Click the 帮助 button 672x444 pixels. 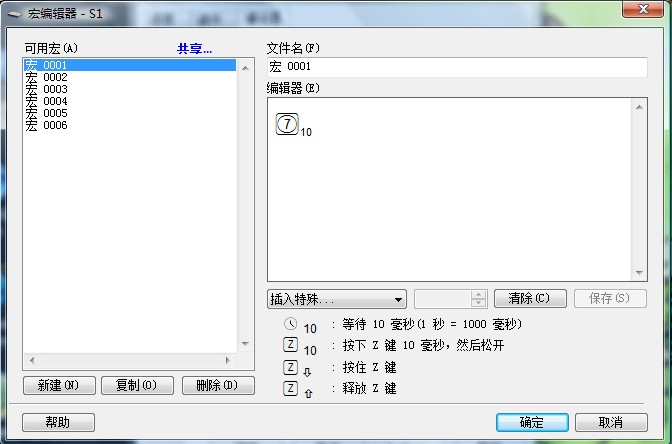tap(58, 423)
